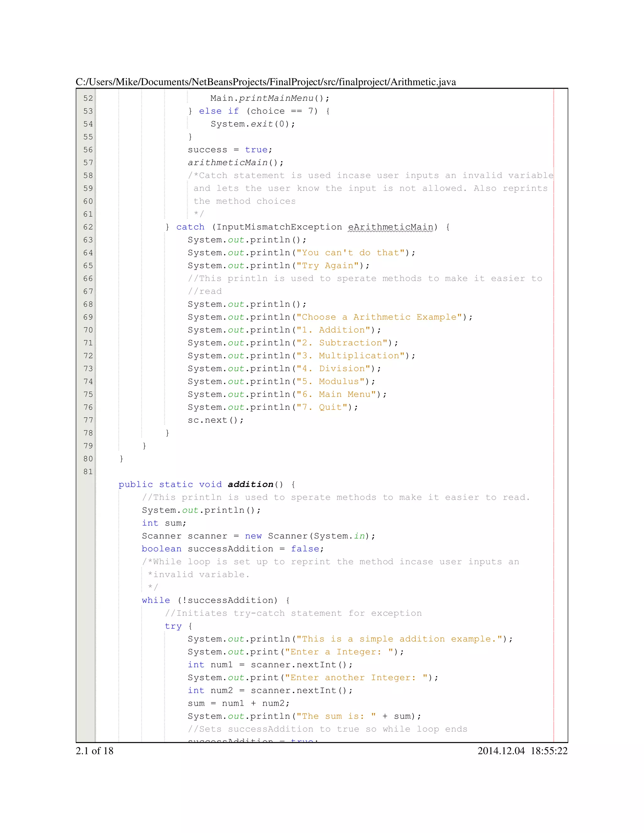
Task: Click the timestamp 2014.12.04 18:55:22
Action: click(522, 751)
